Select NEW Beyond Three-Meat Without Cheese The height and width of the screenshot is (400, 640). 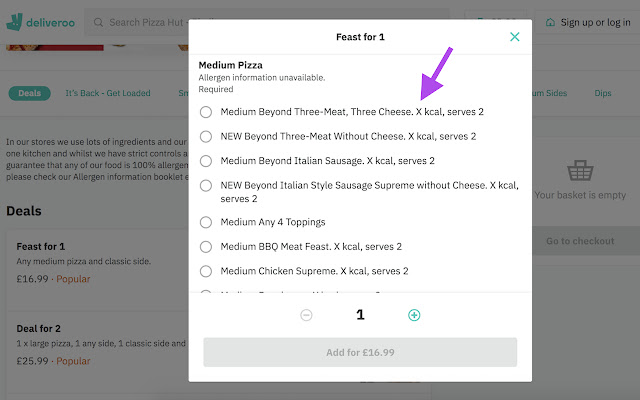pyautogui.click(x=206, y=136)
